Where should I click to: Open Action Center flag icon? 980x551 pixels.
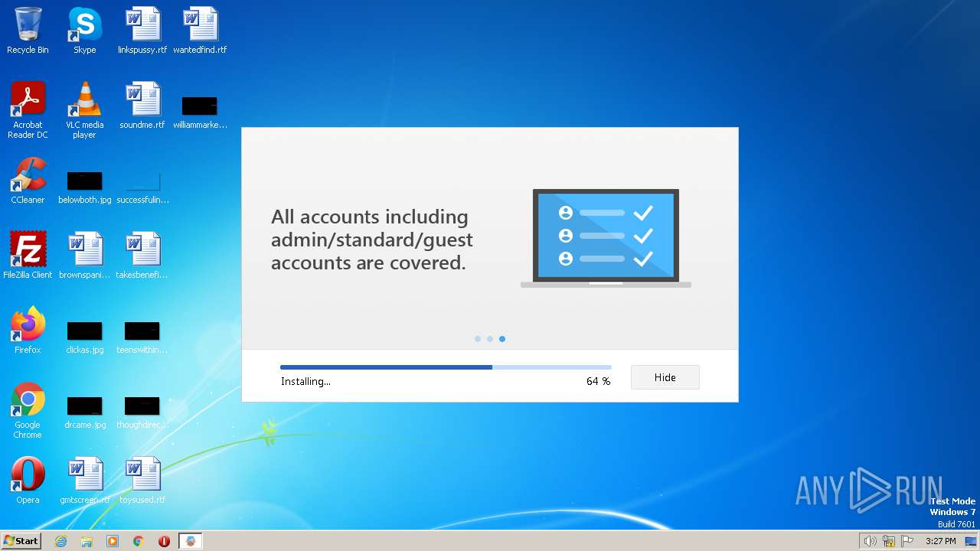(x=908, y=541)
